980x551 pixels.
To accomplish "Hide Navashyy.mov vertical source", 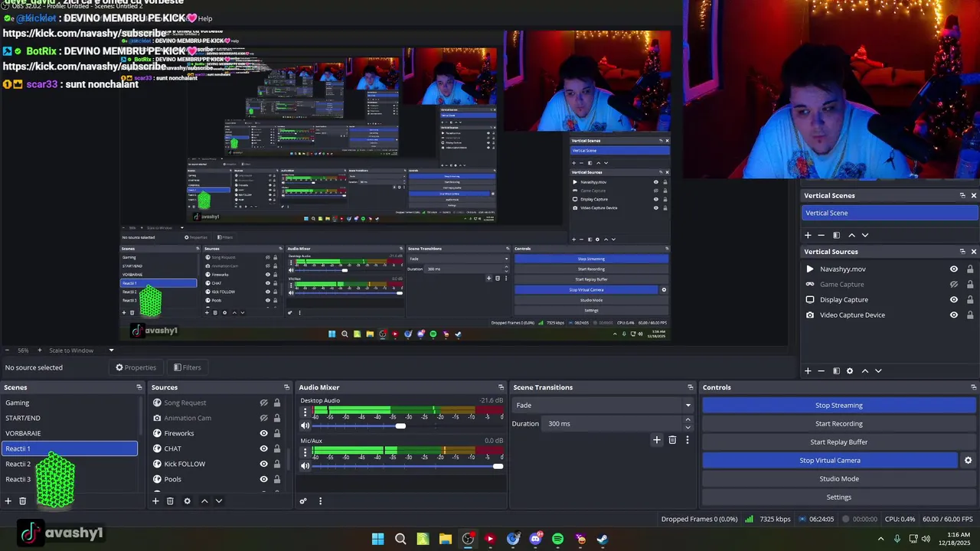I will pyautogui.click(x=954, y=269).
